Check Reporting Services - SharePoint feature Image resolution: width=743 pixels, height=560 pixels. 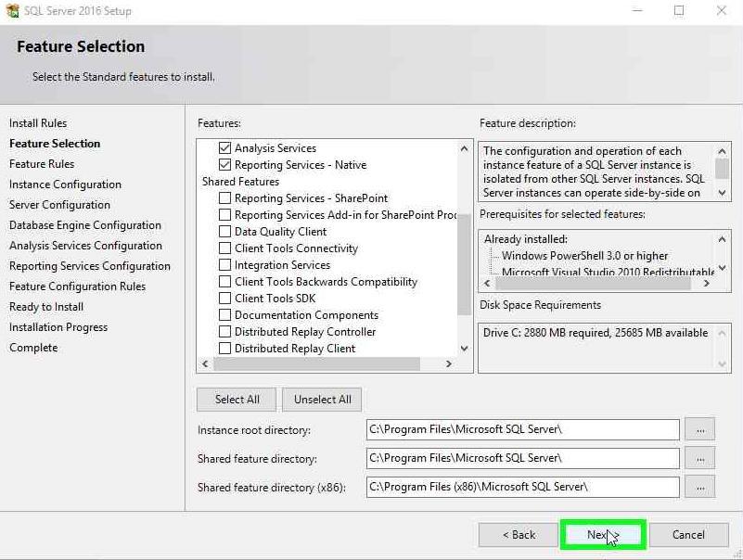224,198
